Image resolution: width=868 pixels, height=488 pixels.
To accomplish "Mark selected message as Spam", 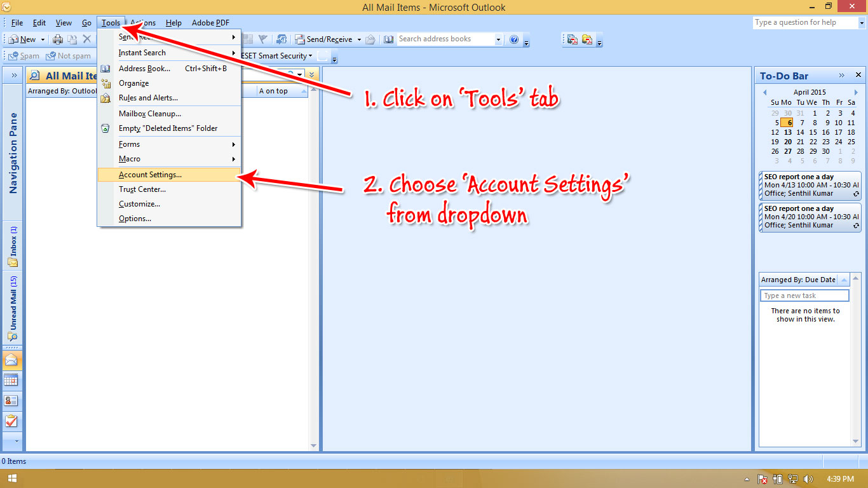I will point(23,55).
